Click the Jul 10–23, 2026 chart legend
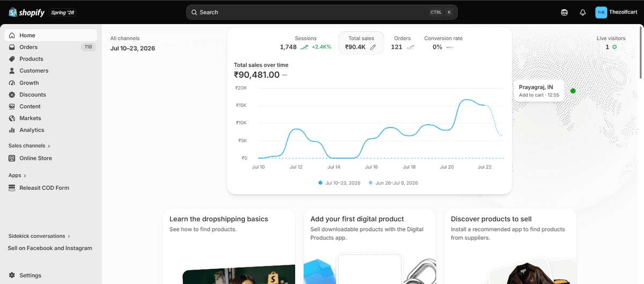This screenshot has height=284, width=644. coord(339,183)
